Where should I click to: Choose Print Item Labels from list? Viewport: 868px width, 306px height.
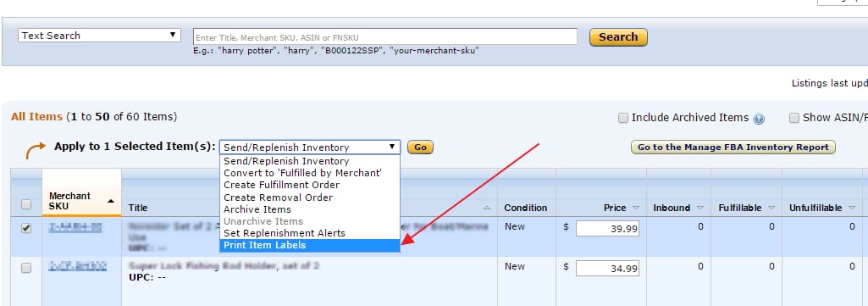[x=310, y=245]
